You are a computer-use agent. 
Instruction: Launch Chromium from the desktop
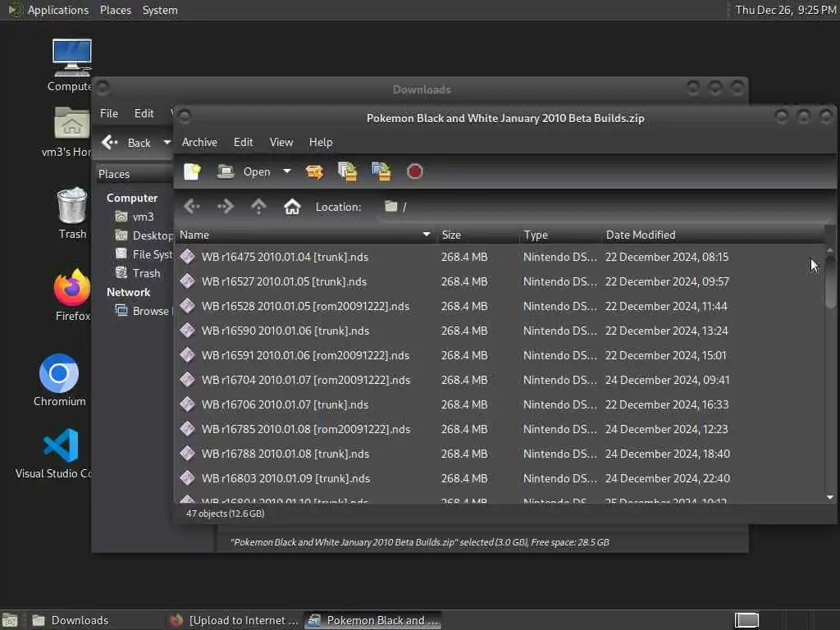(x=59, y=381)
